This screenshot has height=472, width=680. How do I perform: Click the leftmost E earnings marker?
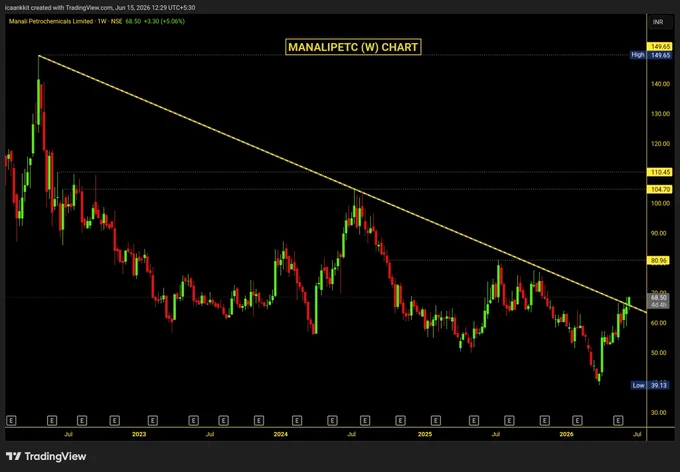[x=11, y=420]
